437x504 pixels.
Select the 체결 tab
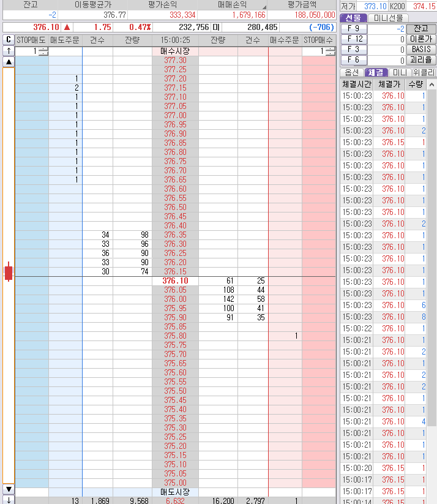pos(376,73)
